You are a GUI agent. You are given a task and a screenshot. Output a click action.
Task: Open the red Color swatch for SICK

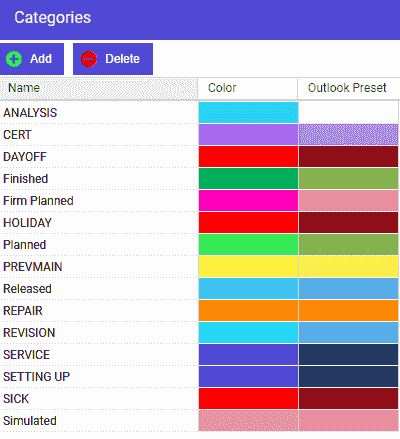point(248,399)
